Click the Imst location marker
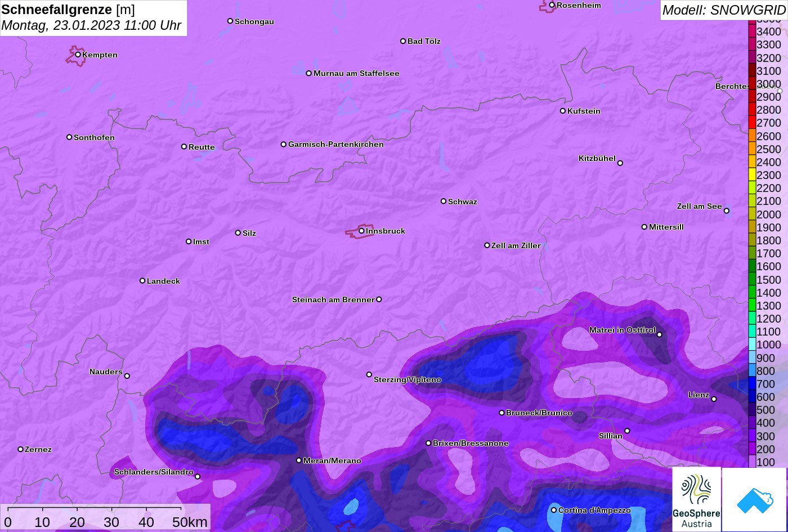 tap(189, 242)
